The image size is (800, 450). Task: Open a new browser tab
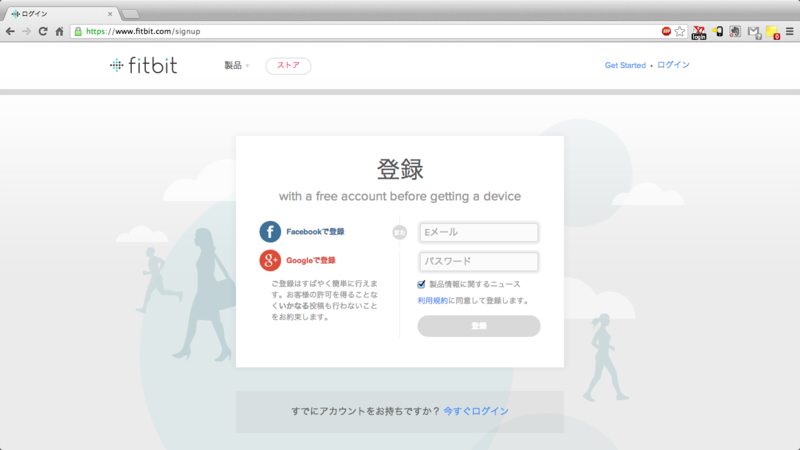131,14
